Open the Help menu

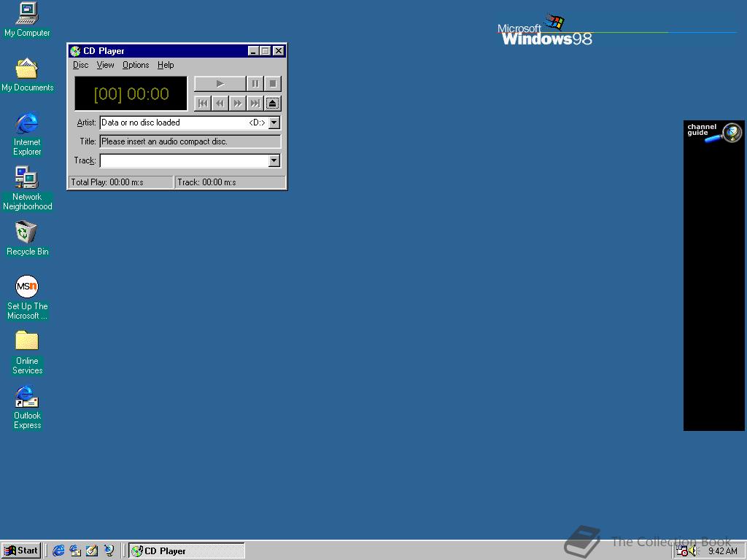166,65
